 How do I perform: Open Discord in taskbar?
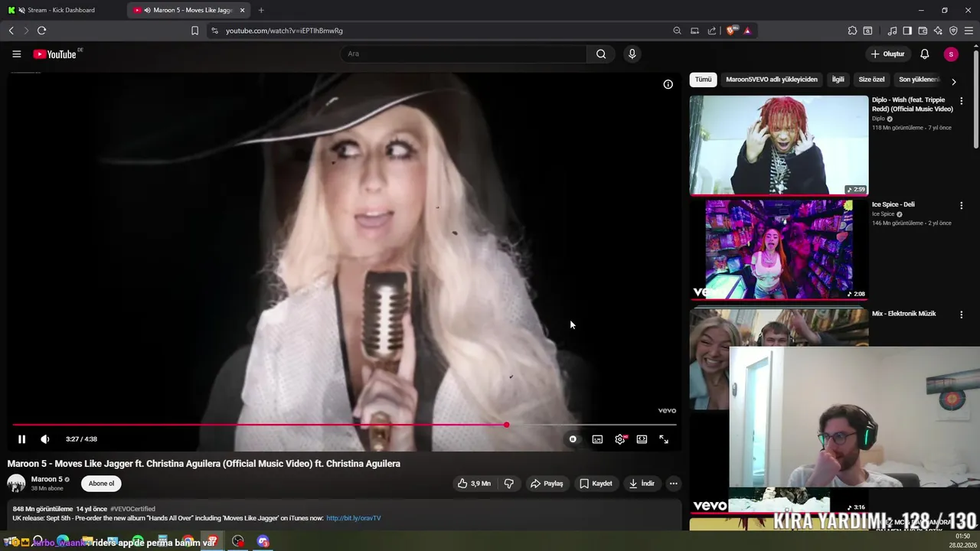click(x=263, y=542)
